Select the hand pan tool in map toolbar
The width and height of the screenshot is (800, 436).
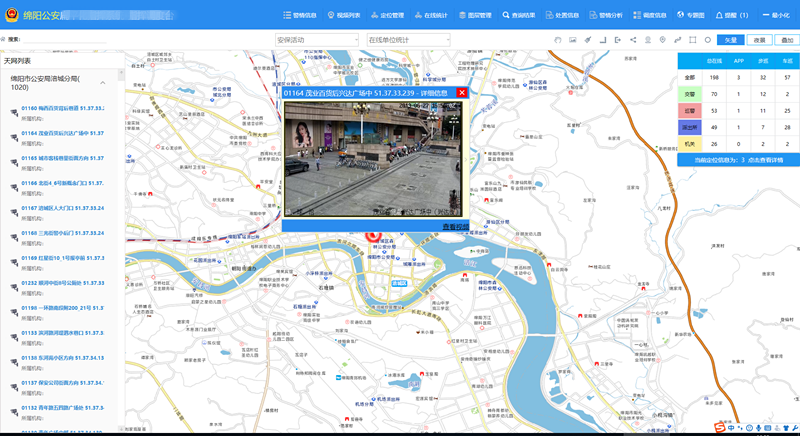[556, 40]
